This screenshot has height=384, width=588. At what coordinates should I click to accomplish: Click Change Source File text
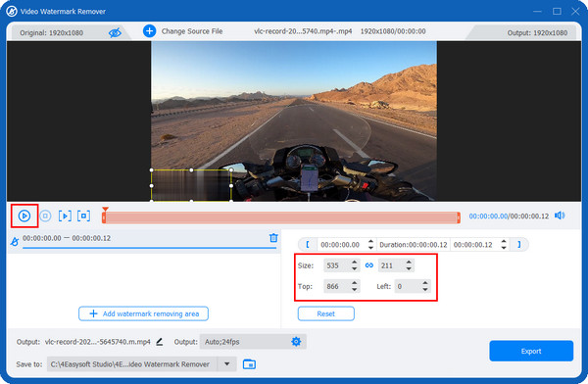pyautogui.click(x=192, y=31)
